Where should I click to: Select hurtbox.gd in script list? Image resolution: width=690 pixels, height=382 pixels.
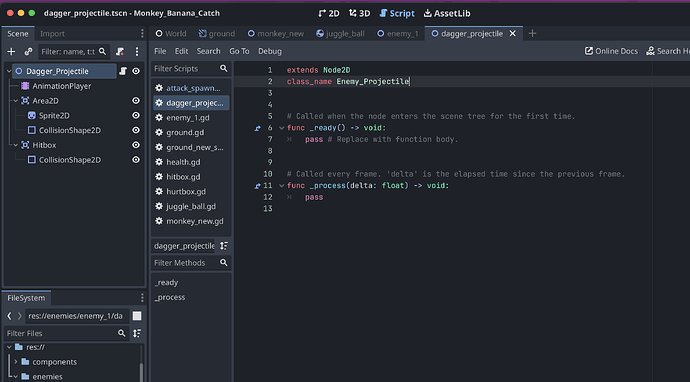pos(191,191)
